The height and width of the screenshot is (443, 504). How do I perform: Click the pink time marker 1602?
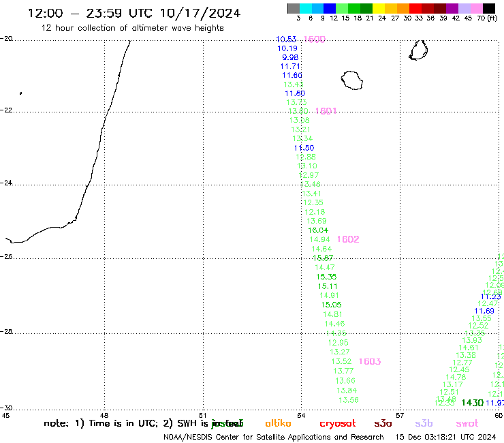tap(348, 239)
